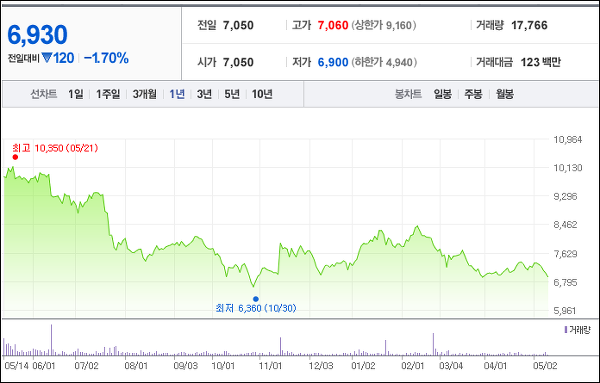Click the 06/01 date label
Viewport: 600px width, 383px height.
pyautogui.click(x=44, y=366)
